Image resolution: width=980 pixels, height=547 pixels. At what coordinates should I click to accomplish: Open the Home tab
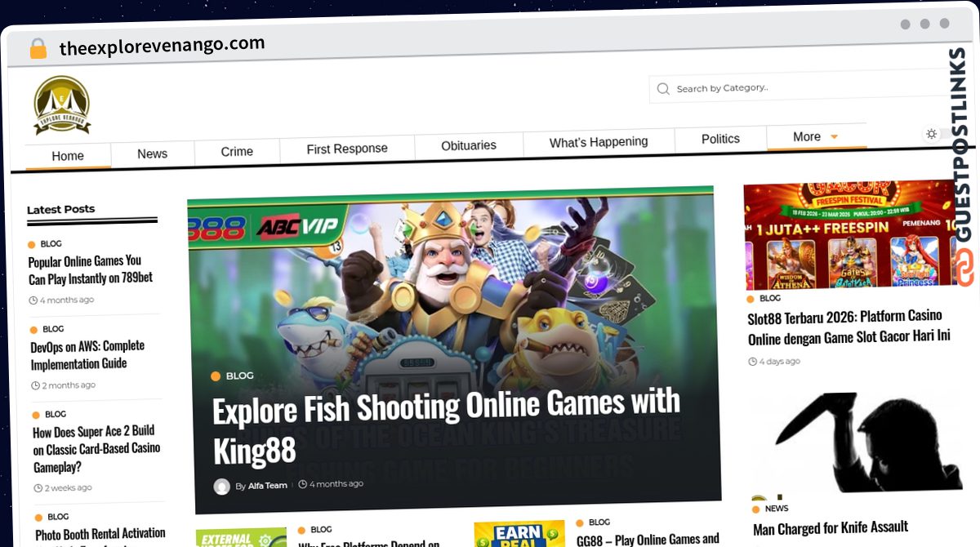click(x=68, y=156)
